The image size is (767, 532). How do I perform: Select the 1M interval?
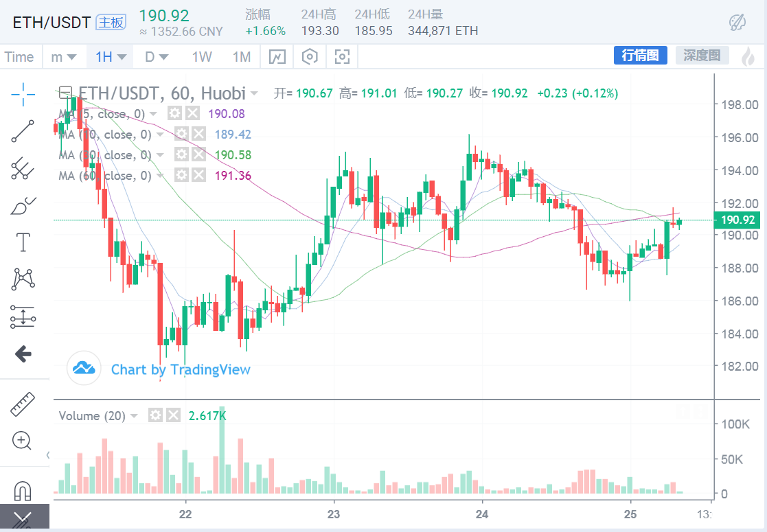(x=242, y=57)
